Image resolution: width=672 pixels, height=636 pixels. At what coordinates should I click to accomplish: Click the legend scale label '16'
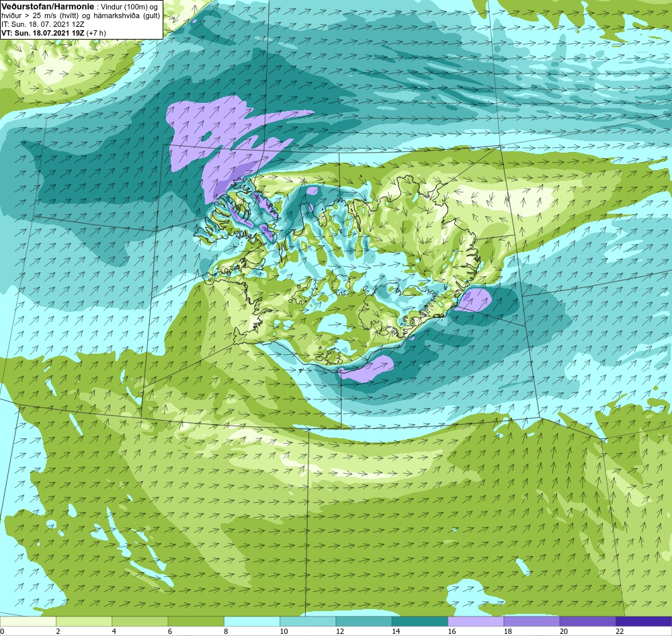tap(452, 631)
